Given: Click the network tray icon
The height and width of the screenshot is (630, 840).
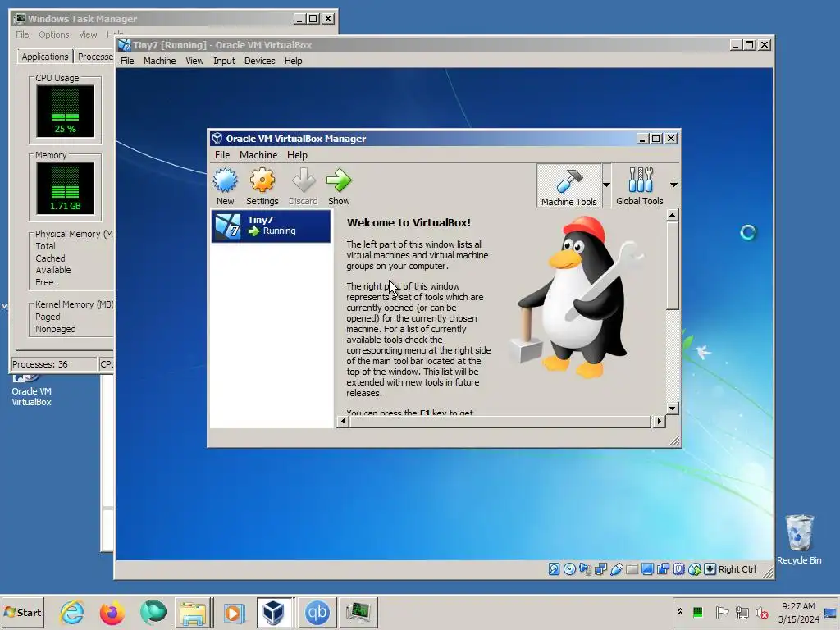Looking at the screenshot, I should (742, 612).
